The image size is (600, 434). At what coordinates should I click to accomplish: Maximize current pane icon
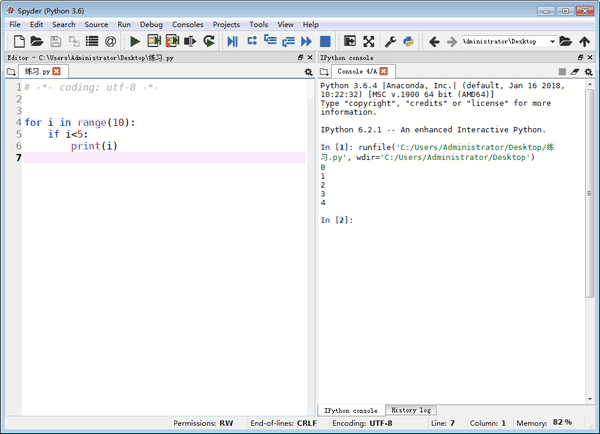(x=350, y=41)
